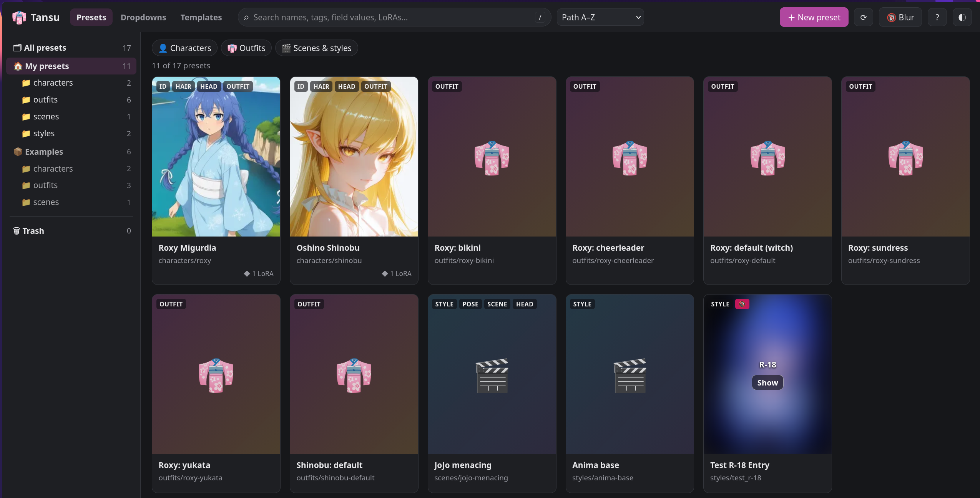
Task: Open the help question mark button
Action: tap(937, 17)
